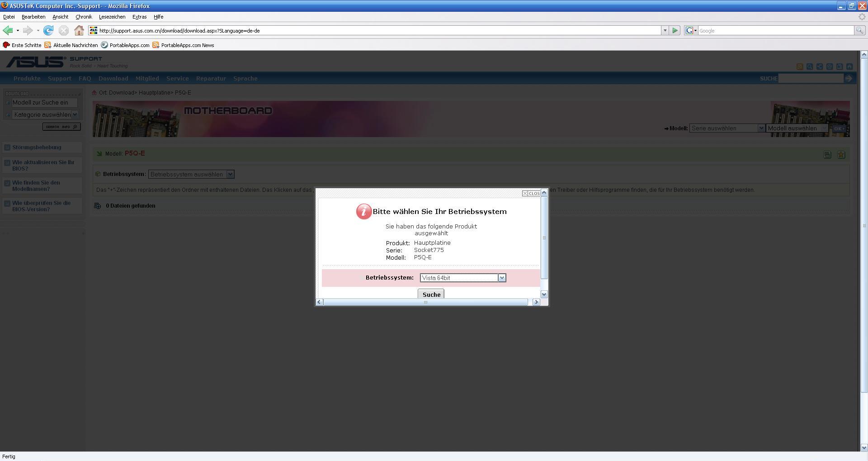This screenshot has width=868, height=461.
Task: Click the dialog's horizontal scrollbar right arrow
Action: tap(536, 302)
